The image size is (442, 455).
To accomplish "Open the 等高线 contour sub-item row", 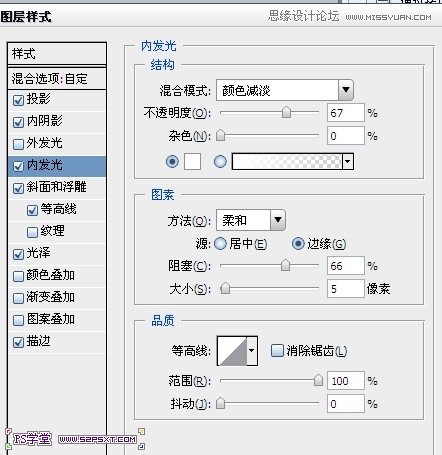I will point(57,210).
